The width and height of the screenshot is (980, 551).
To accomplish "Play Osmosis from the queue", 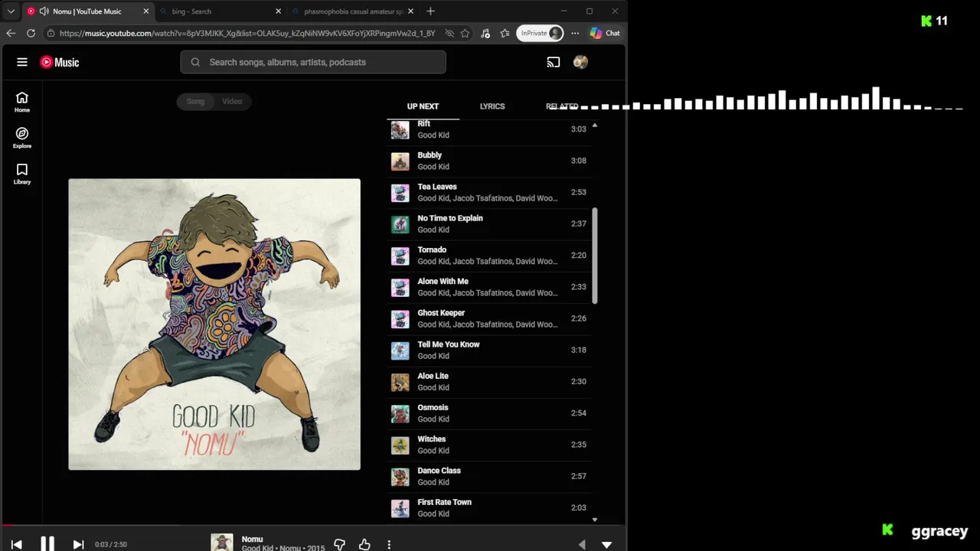I will click(x=488, y=412).
